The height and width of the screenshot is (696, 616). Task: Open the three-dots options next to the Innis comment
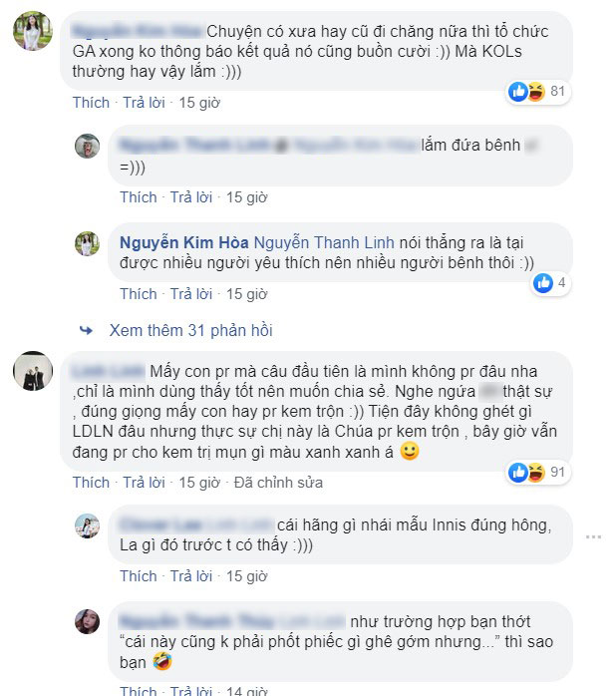tap(593, 537)
